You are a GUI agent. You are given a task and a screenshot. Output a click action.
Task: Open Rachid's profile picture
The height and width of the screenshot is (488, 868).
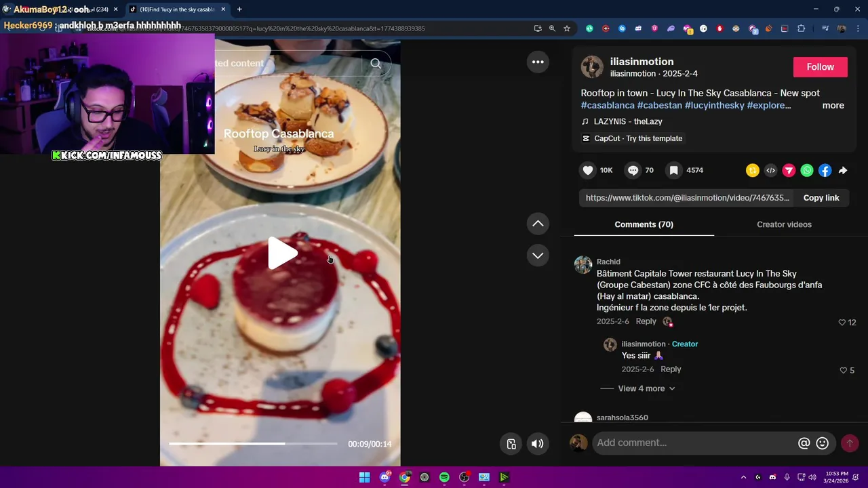click(583, 265)
